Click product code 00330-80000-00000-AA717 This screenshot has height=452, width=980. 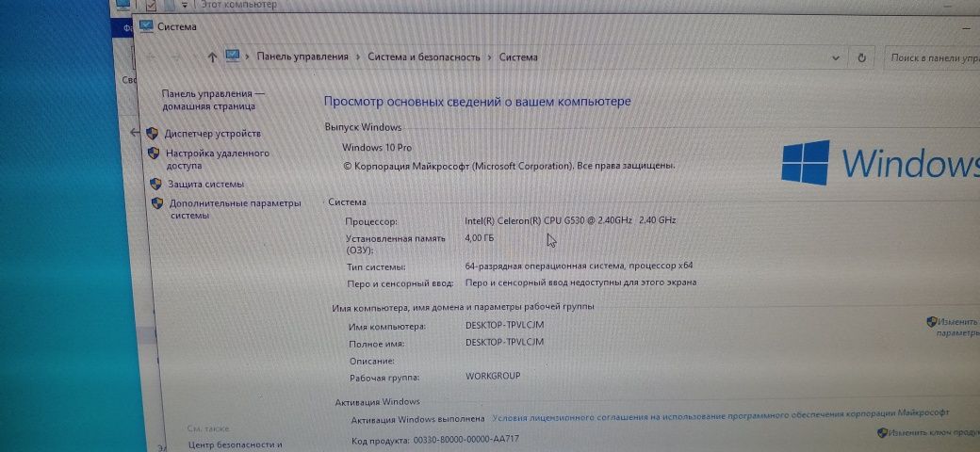pyautogui.click(x=465, y=440)
